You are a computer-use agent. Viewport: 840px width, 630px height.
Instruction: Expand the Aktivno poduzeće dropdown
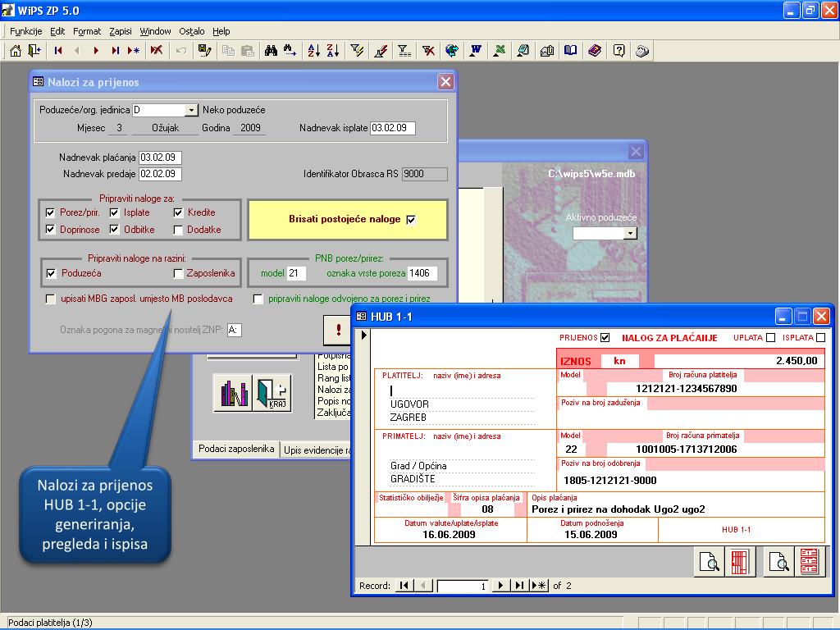(x=631, y=234)
